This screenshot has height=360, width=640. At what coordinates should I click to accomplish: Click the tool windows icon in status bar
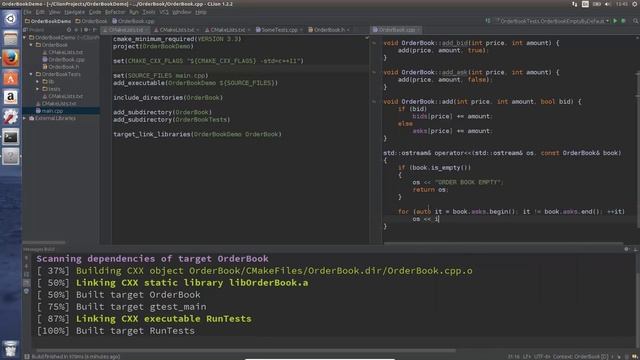(27, 356)
